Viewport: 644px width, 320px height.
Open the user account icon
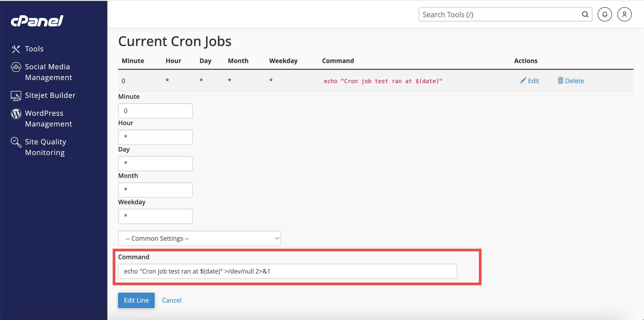point(624,15)
